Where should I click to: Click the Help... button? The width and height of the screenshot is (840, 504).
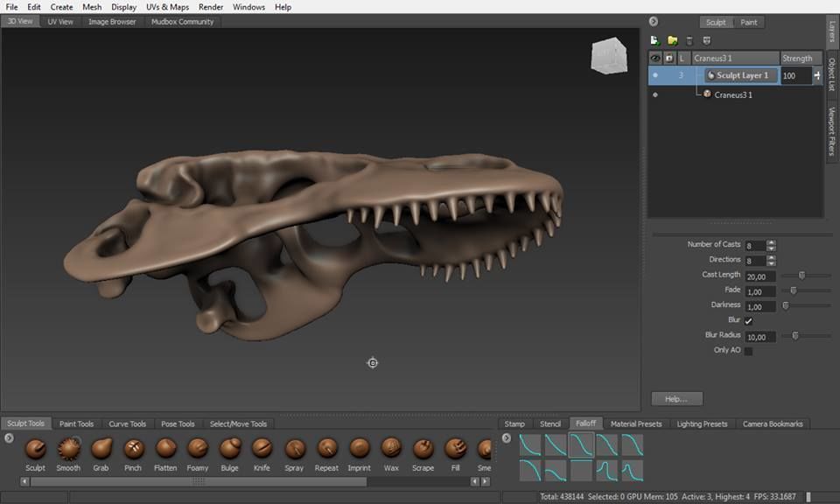click(676, 399)
